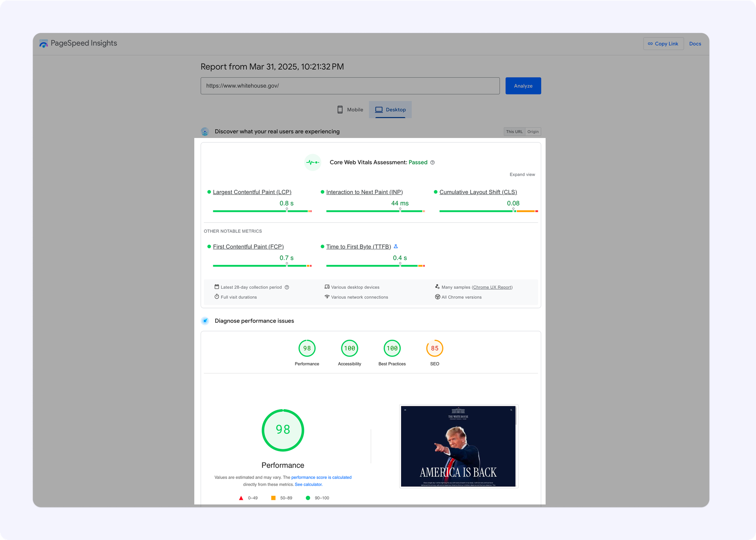Open the Cumulative Layout Shift (CLS) link

478,192
